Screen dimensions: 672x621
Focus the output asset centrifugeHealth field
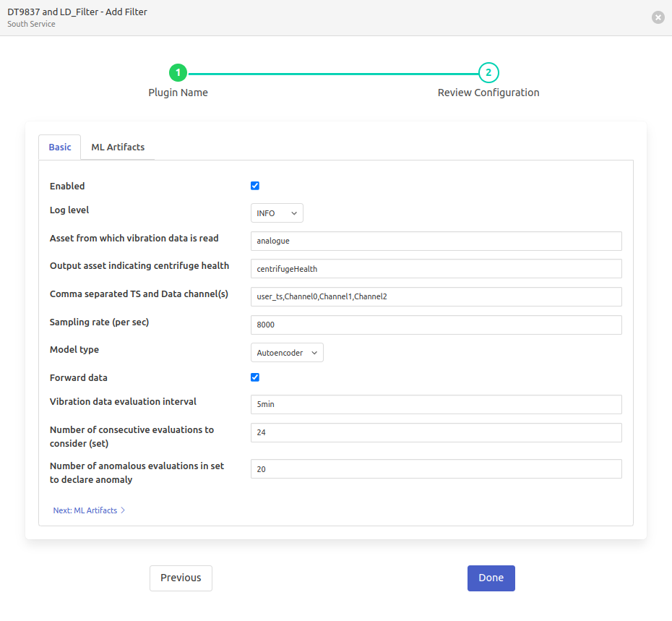tap(436, 268)
